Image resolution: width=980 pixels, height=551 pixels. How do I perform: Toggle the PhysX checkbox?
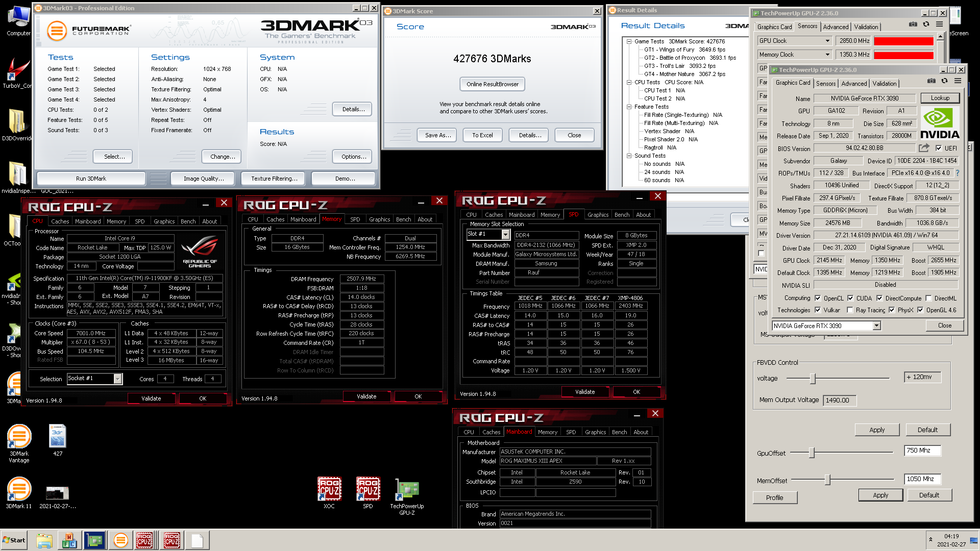892,310
